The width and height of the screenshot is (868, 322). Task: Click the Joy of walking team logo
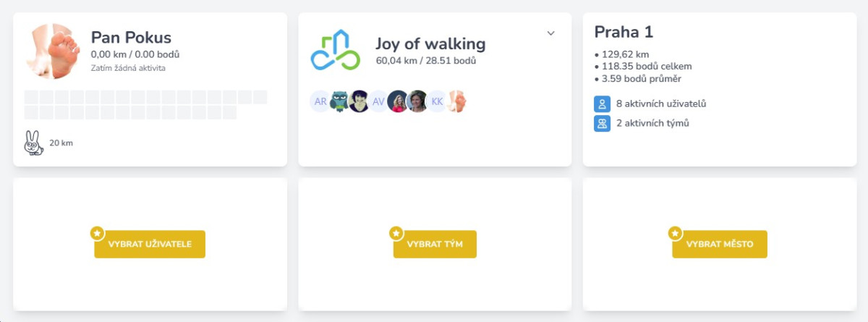pos(335,50)
